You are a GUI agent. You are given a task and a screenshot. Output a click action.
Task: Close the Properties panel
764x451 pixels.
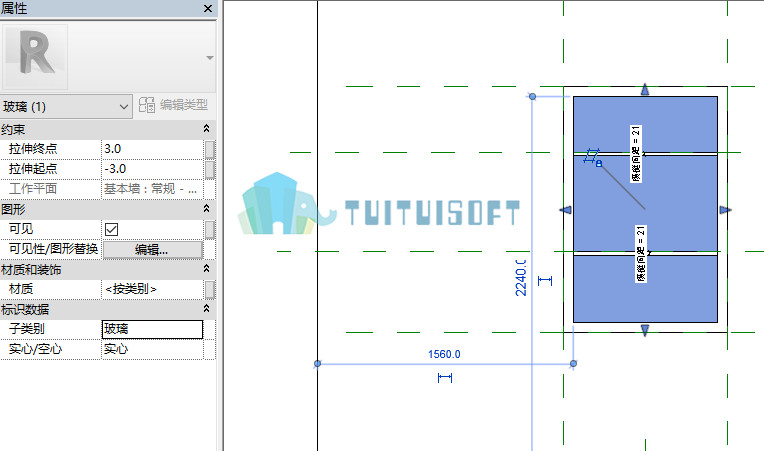pos(208,9)
